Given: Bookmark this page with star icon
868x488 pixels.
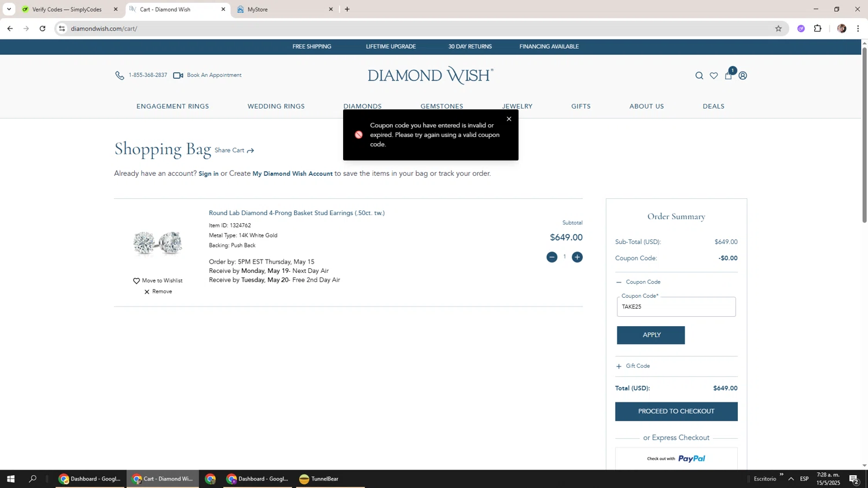Looking at the screenshot, I should coord(778,28).
